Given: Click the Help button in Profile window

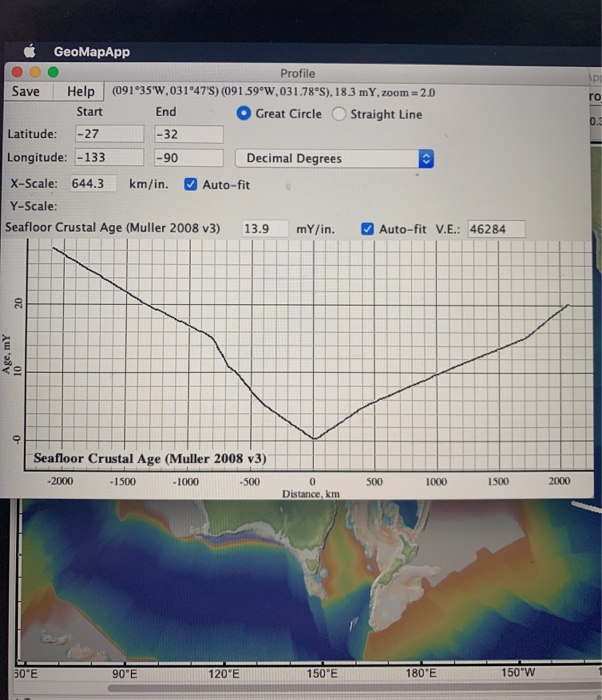Looking at the screenshot, I should 80,91.
